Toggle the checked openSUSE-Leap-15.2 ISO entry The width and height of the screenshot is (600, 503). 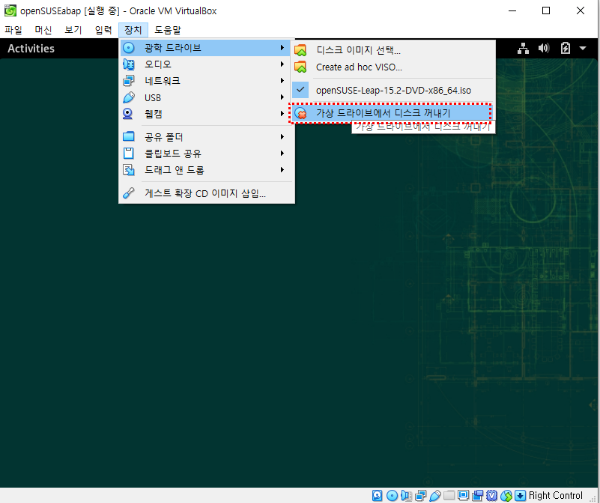(393, 90)
